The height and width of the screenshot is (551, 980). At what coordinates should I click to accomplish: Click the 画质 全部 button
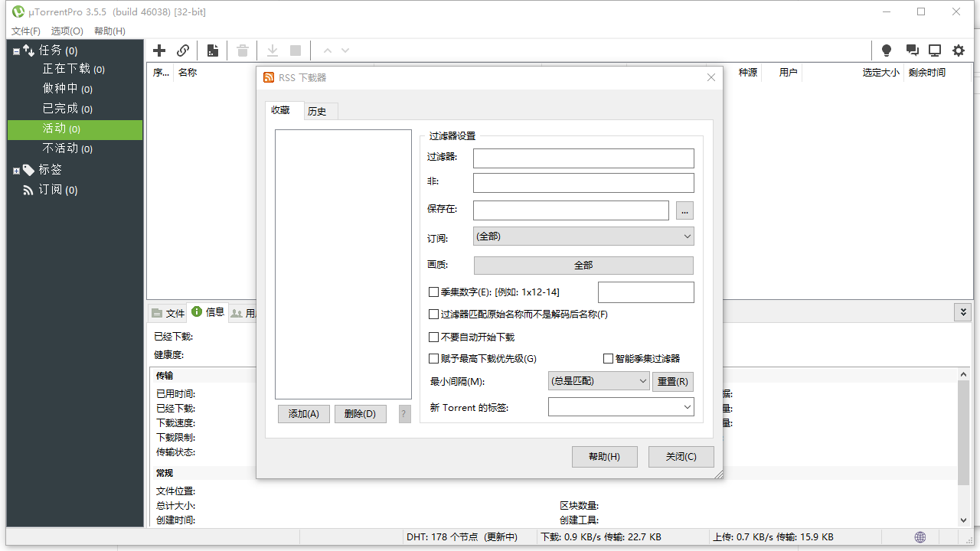(584, 265)
